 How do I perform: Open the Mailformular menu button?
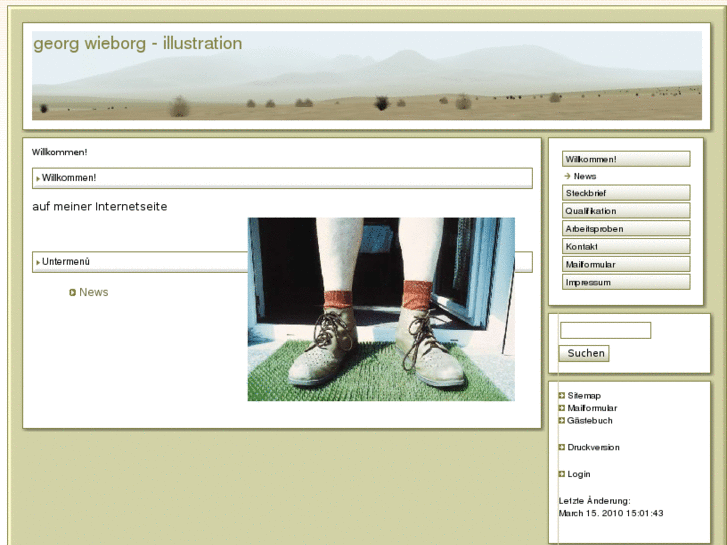pos(626,264)
